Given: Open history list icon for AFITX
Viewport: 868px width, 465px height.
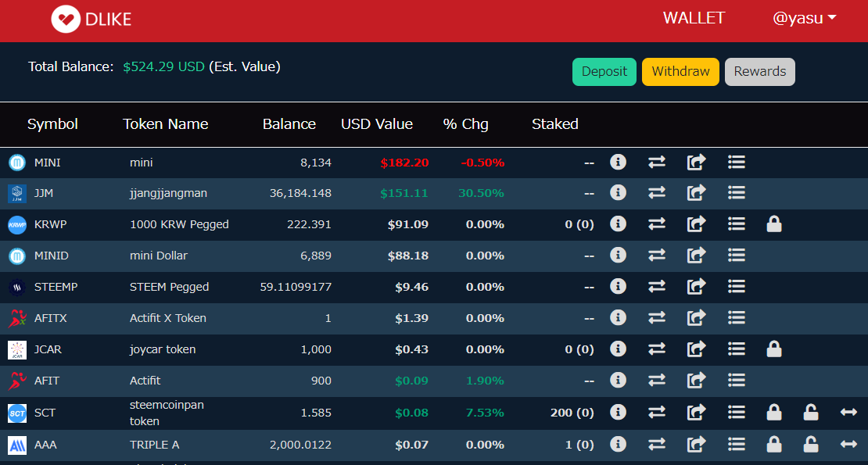Looking at the screenshot, I should pyautogui.click(x=737, y=318).
